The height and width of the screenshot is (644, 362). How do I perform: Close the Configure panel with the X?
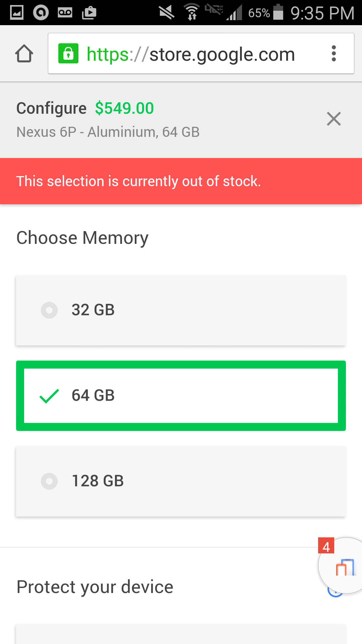click(x=334, y=119)
